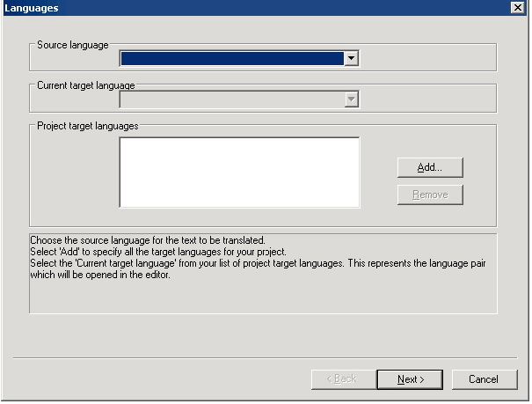
Task: Click the Remove button
Action: (x=432, y=195)
